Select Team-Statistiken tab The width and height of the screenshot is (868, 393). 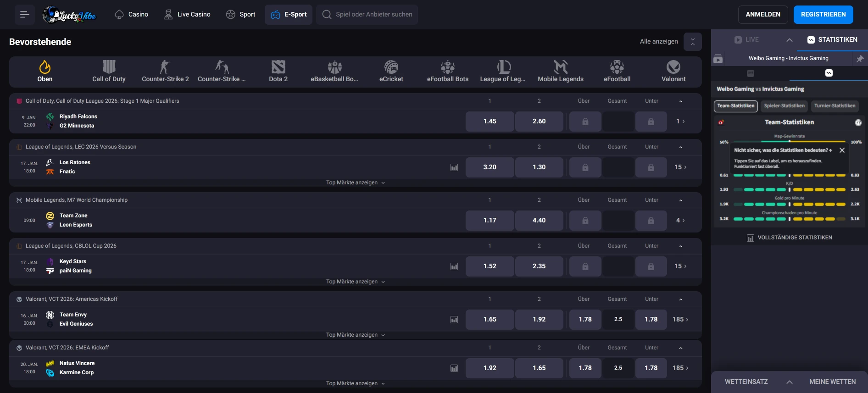[736, 106]
